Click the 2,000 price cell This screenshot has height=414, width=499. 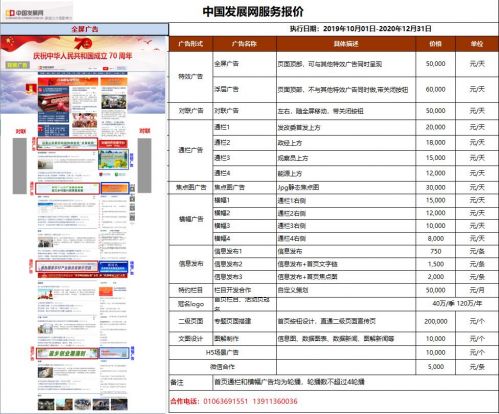(435, 277)
